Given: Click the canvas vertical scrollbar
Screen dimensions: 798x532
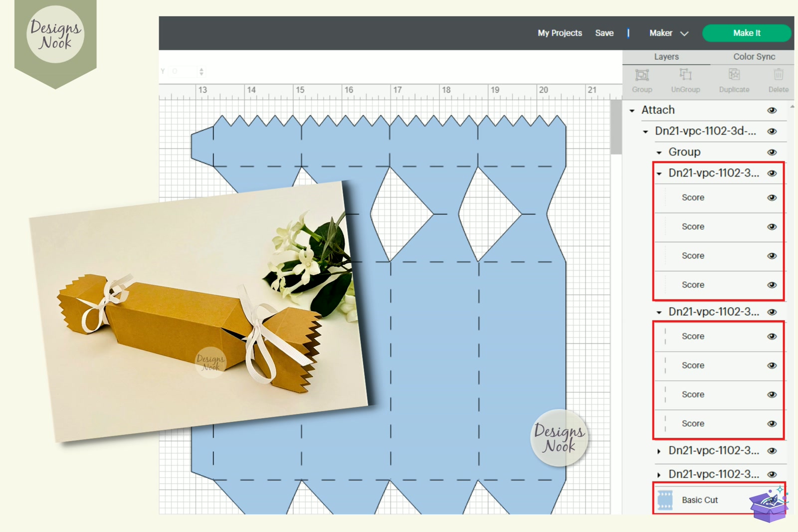Looking at the screenshot, I should [616, 127].
